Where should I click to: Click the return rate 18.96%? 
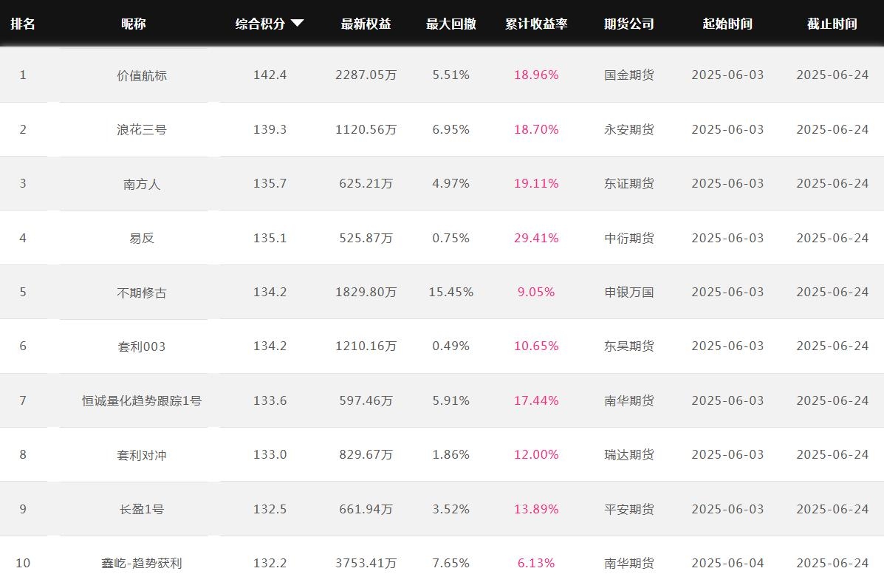click(x=536, y=75)
